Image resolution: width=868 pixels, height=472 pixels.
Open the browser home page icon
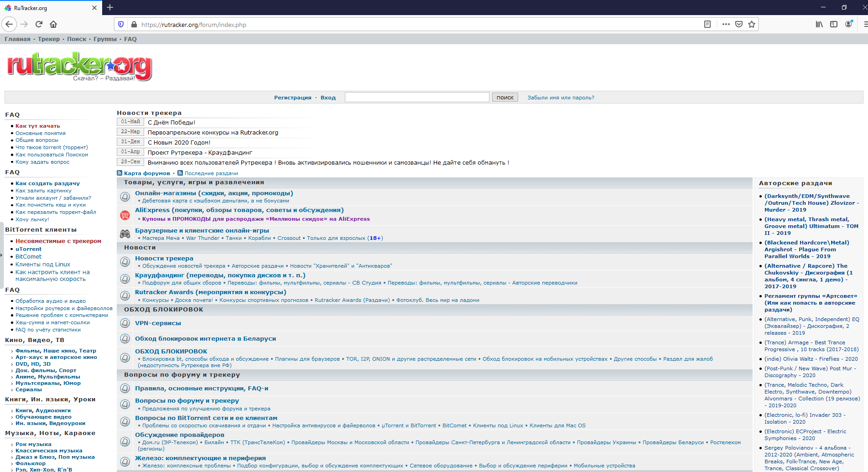[x=53, y=24]
